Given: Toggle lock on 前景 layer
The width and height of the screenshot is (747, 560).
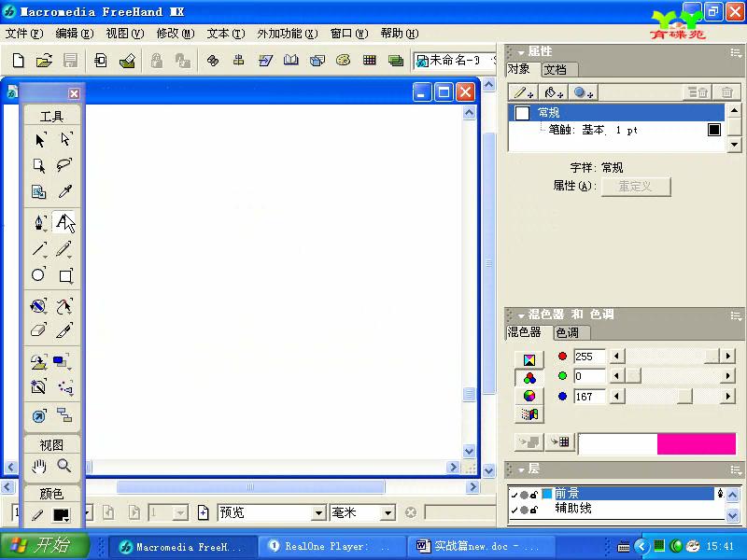Looking at the screenshot, I should [534, 495].
